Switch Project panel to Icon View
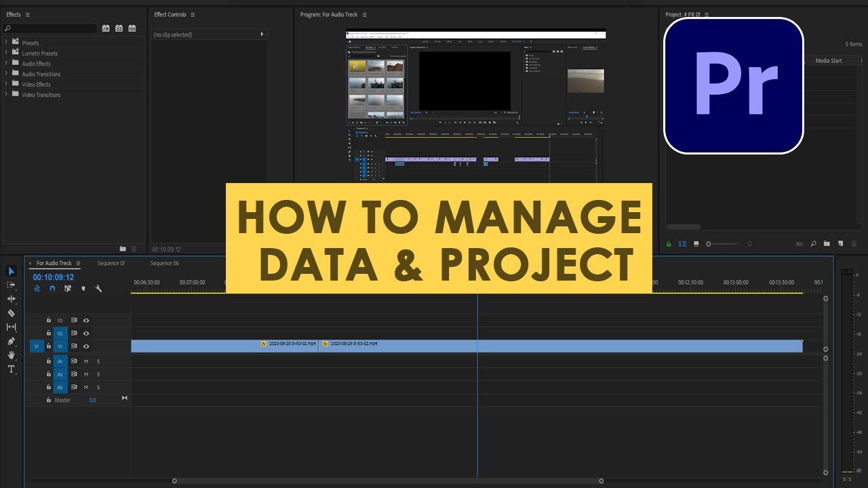Image resolution: width=868 pixels, height=488 pixels. (696, 244)
